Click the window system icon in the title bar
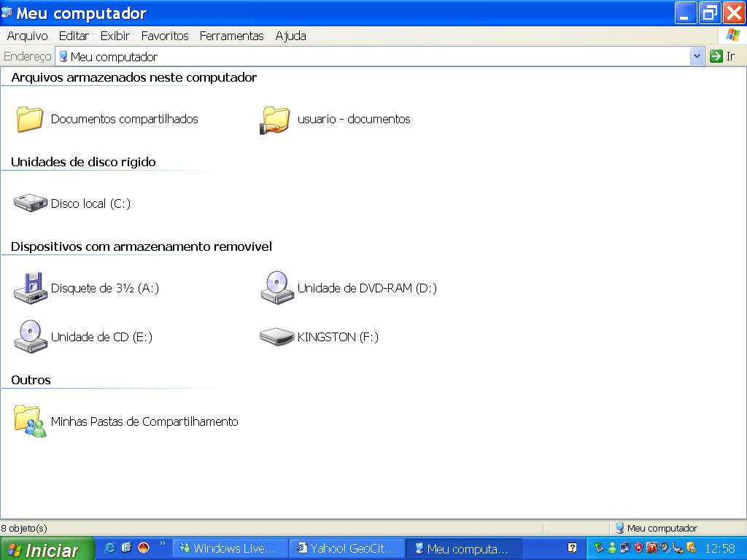 (x=7, y=12)
